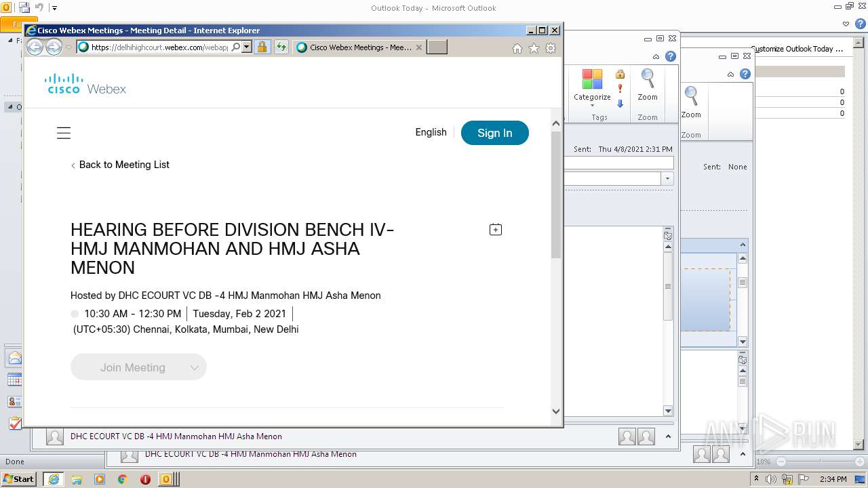Open Customize Quick Access Toolbar dropdown in Outlook
Image resolution: width=868 pixels, height=488 pixels.
click(55, 8)
